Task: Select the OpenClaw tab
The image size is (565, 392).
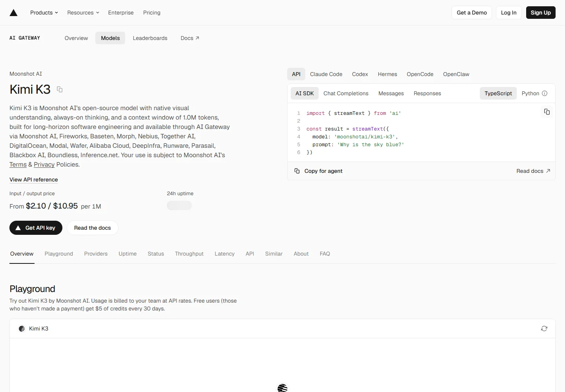Action: [456, 74]
